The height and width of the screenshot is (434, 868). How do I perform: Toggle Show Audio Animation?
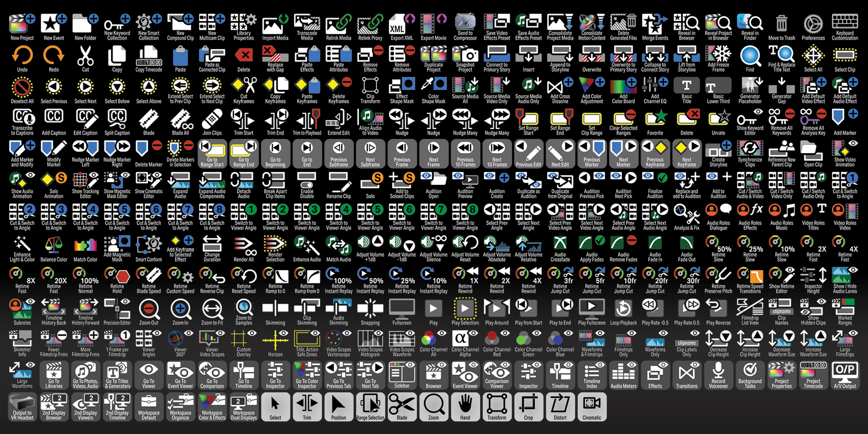click(22, 185)
